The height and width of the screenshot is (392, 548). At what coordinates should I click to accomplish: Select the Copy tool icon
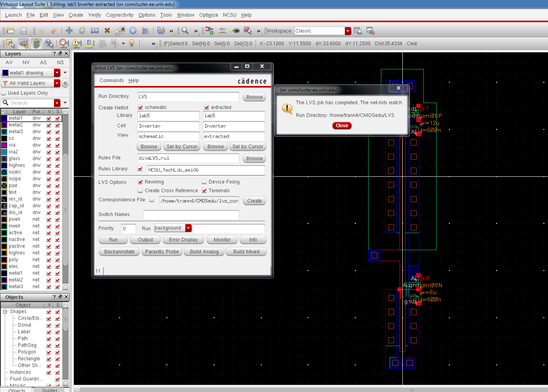(x=82, y=31)
